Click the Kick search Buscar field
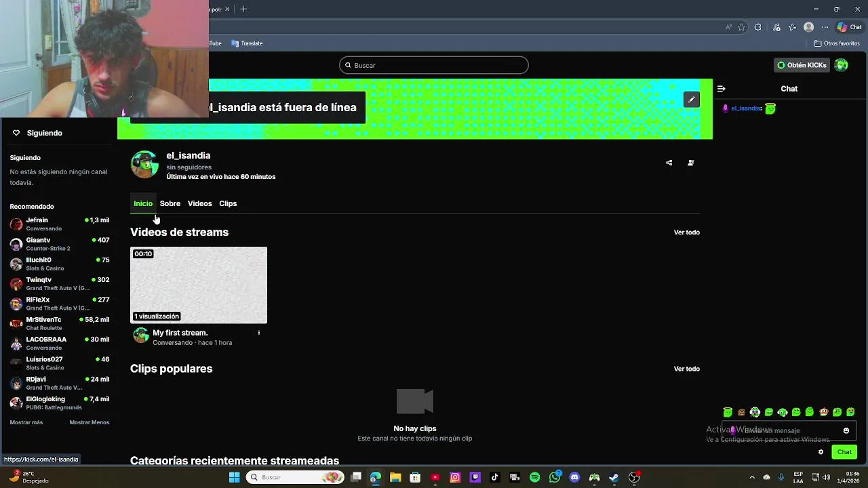The width and height of the screenshot is (868, 488). point(434,65)
